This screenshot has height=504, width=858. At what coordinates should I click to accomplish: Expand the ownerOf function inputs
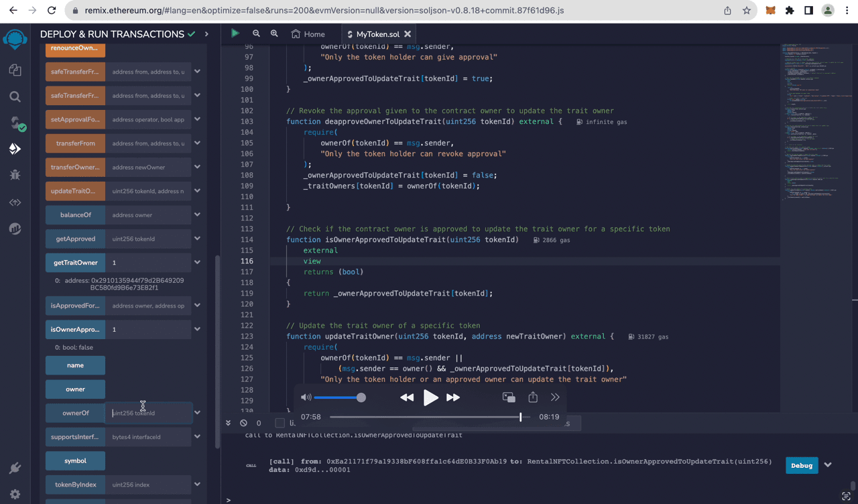pos(197,413)
